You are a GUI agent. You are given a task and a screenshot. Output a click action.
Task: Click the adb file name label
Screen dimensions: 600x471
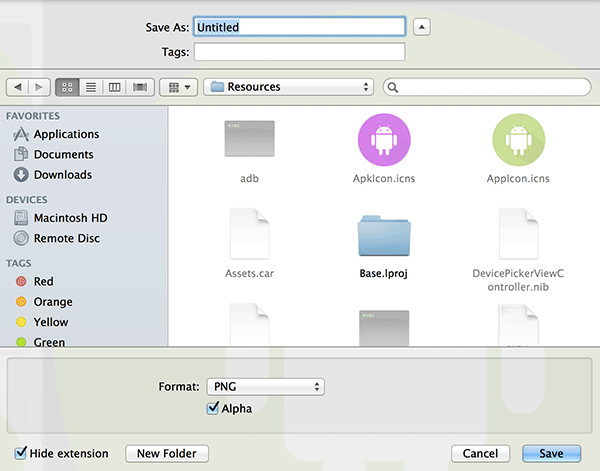click(x=249, y=178)
